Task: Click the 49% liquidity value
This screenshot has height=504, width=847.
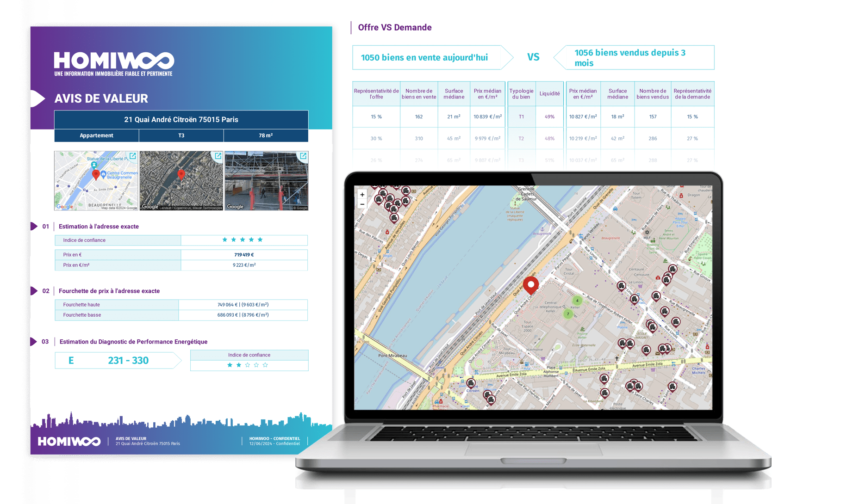Action: coord(549,117)
